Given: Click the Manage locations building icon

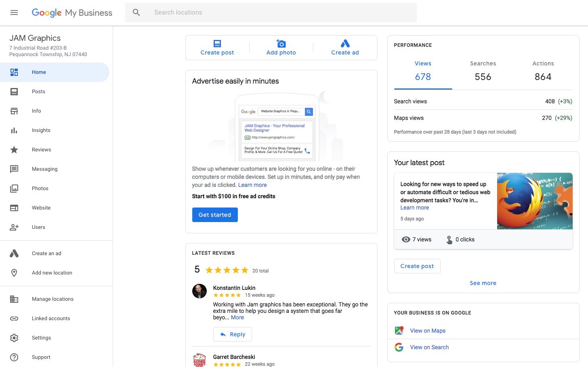Looking at the screenshot, I should (x=14, y=299).
